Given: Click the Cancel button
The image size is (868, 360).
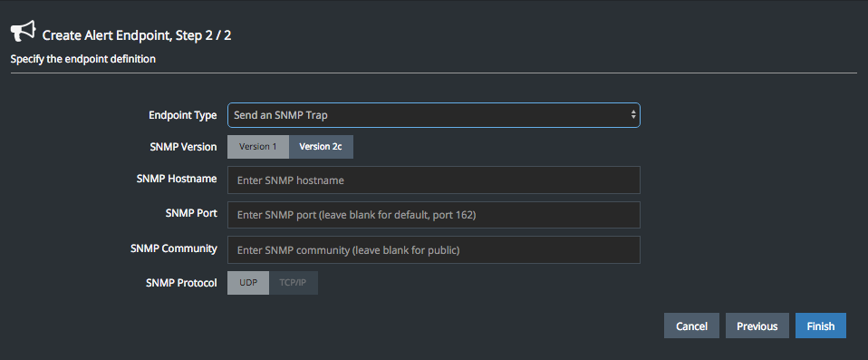Looking at the screenshot, I should coord(691,326).
